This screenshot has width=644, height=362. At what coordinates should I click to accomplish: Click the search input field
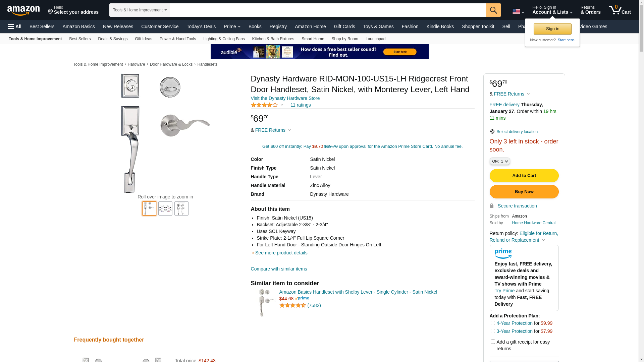pos(328,10)
